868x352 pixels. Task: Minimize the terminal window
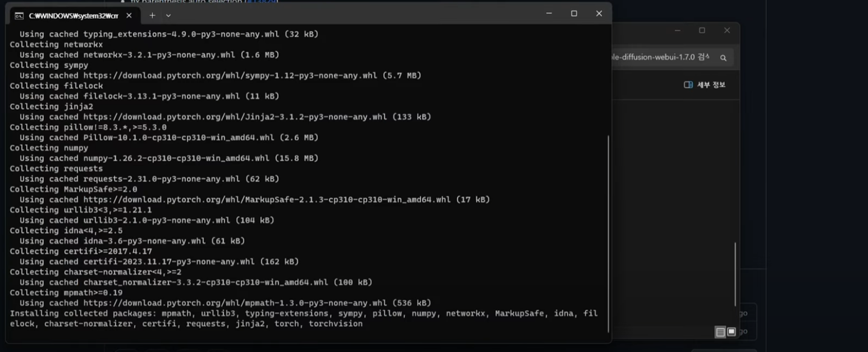(549, 13)
